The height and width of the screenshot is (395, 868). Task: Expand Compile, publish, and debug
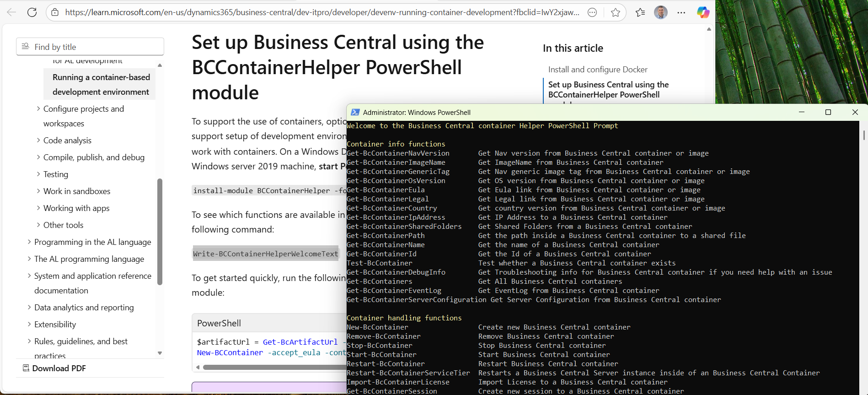click(38, 157)
